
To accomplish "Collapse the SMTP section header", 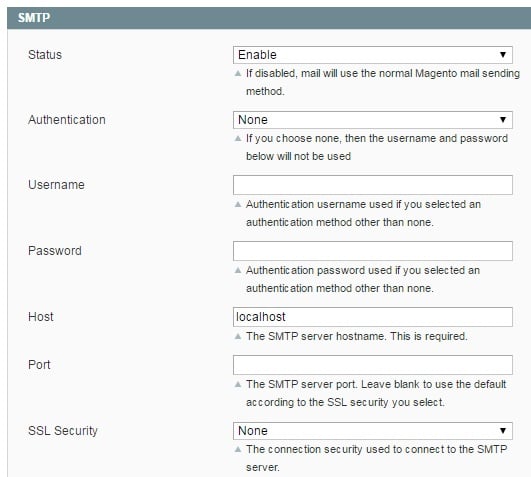I will [269, 18].
